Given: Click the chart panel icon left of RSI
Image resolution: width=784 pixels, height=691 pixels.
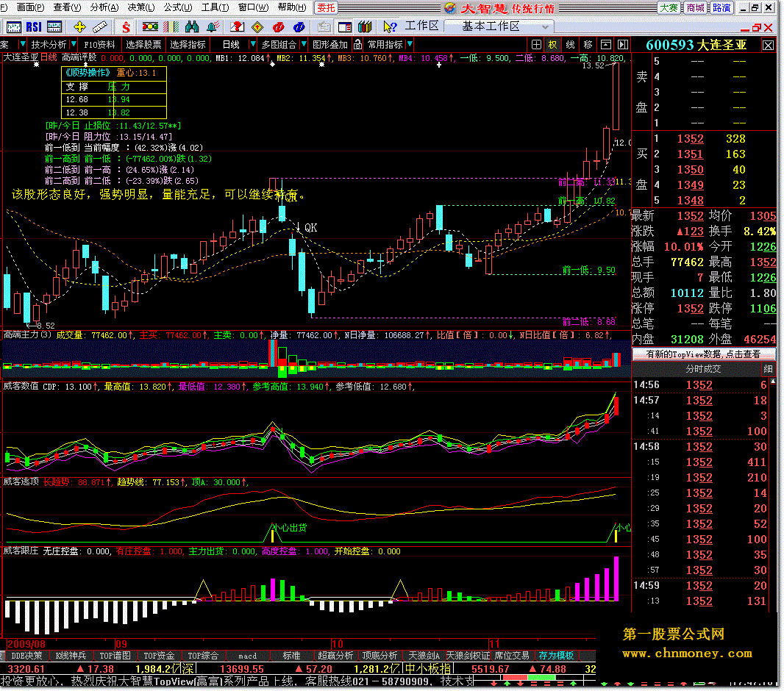Looking at the screenshot, I should 13,27.
